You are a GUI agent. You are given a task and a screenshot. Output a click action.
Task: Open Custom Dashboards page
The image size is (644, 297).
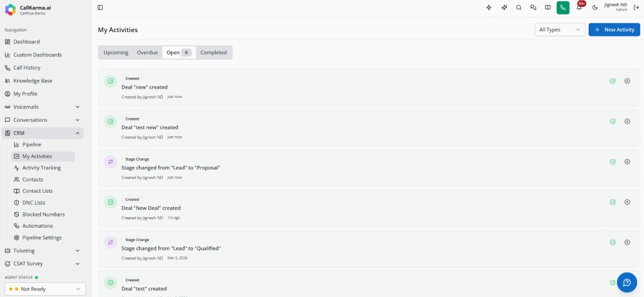tap(42, 55)
